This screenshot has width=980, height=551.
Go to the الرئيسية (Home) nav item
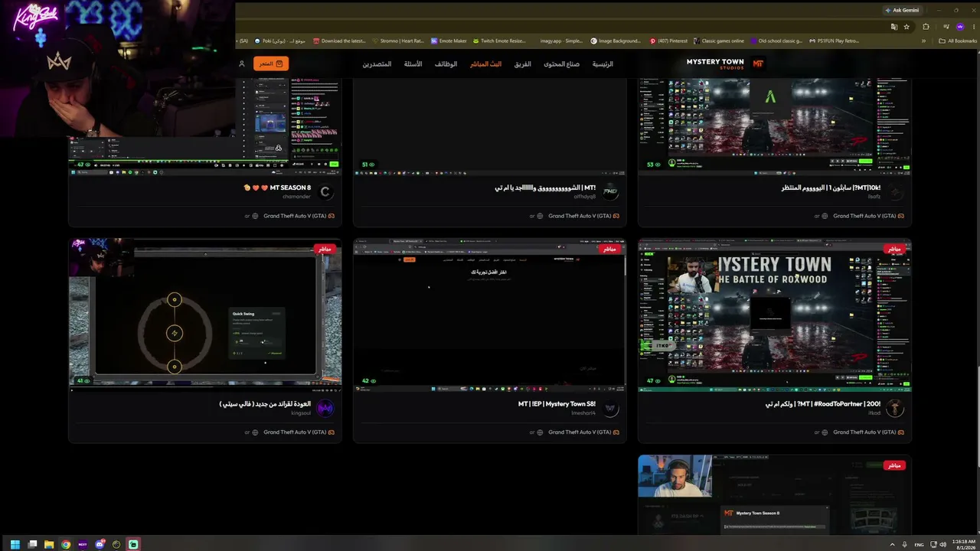(603, 64)
